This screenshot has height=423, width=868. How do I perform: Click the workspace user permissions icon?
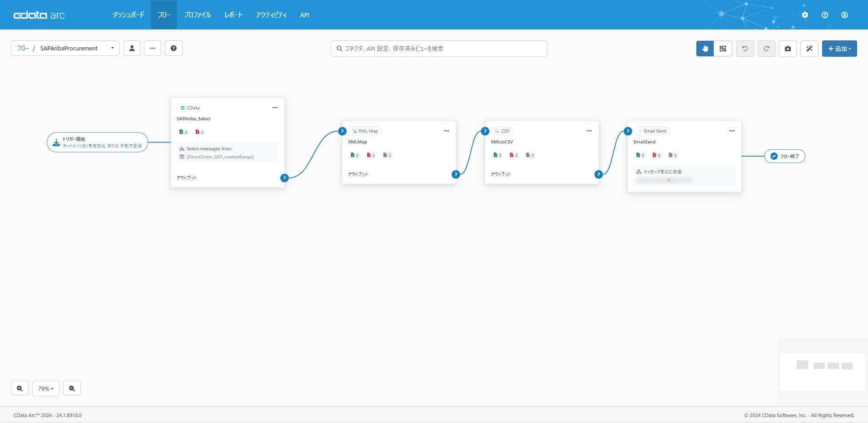[132, 48]
